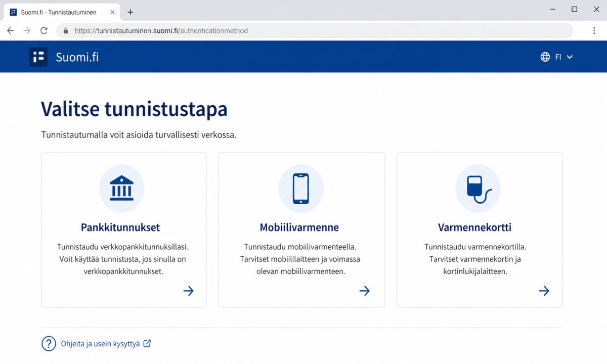The image size is (607, 364).
Task: Click the globe language icon
Action: [x=545, y=57]
